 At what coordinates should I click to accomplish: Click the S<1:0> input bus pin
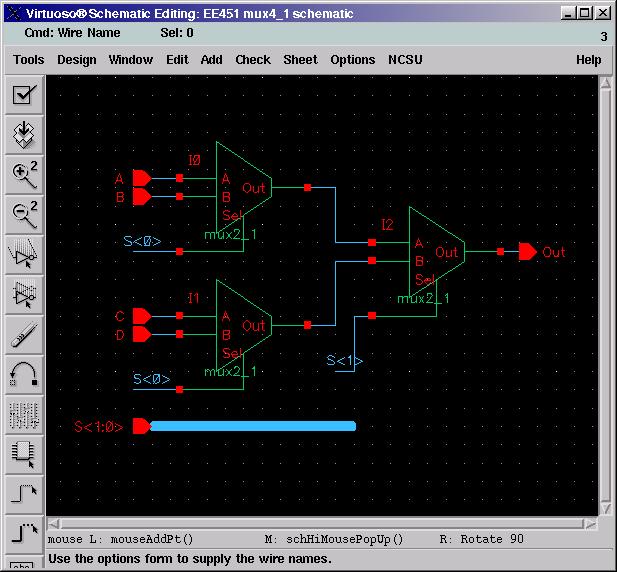142,426
